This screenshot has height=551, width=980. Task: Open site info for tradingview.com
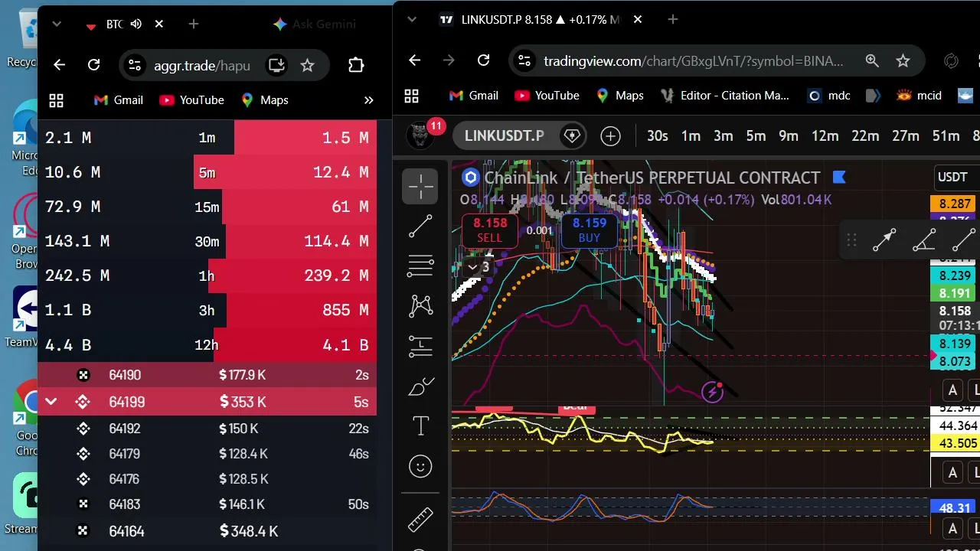[523, 60]
